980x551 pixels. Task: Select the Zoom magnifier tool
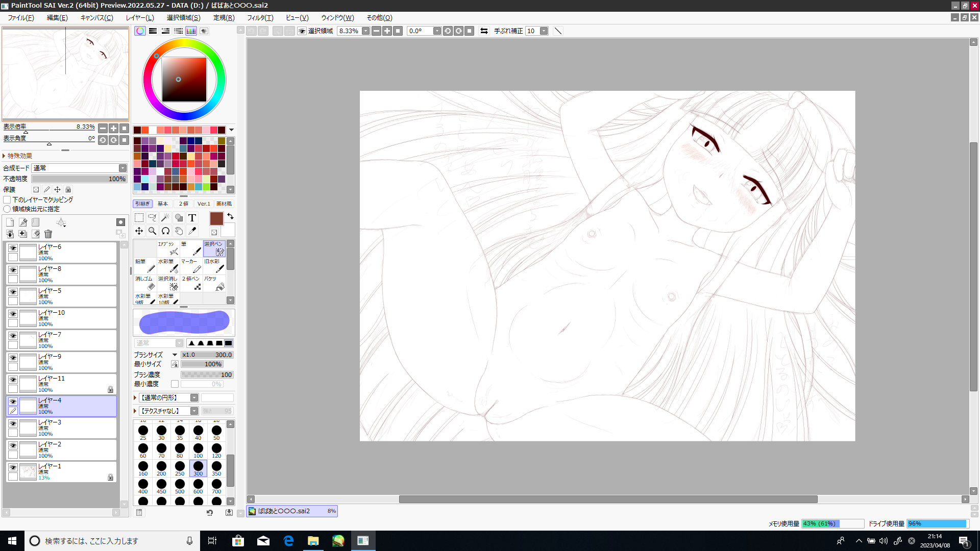(152, 231)
